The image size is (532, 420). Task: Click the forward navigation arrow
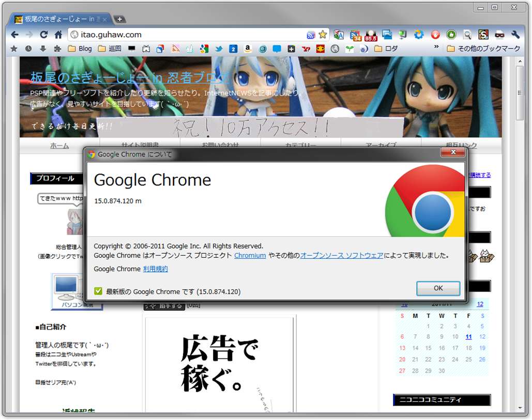click(29, 35)
